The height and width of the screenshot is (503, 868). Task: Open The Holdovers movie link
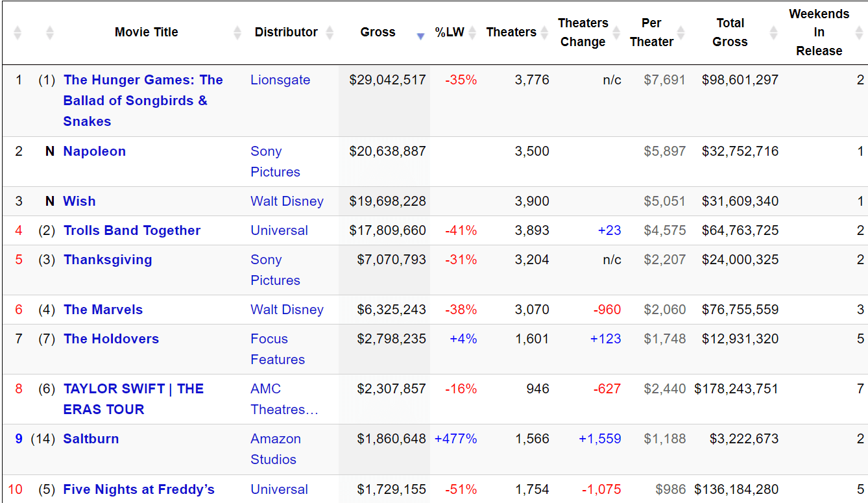click(111, 339)
